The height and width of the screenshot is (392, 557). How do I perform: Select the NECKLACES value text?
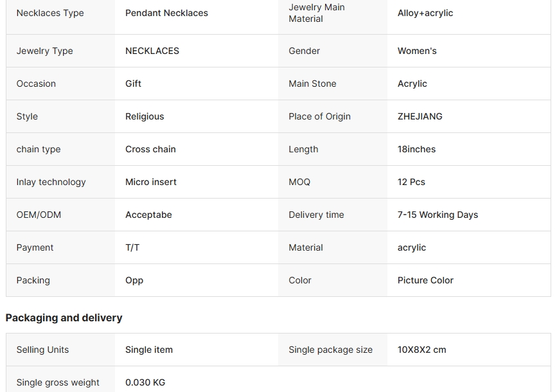click(152, 51)
